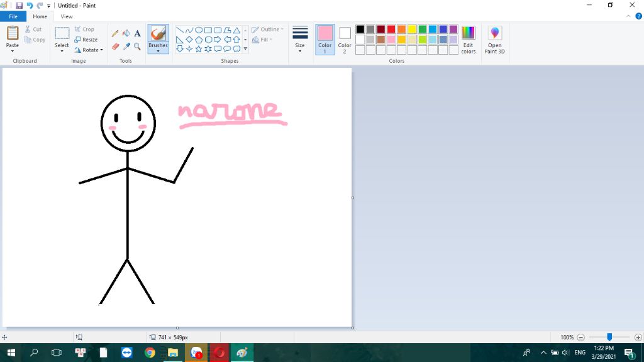The image size is (644, 362).
Task: Click the Resize button
Action: coord(86,40)
